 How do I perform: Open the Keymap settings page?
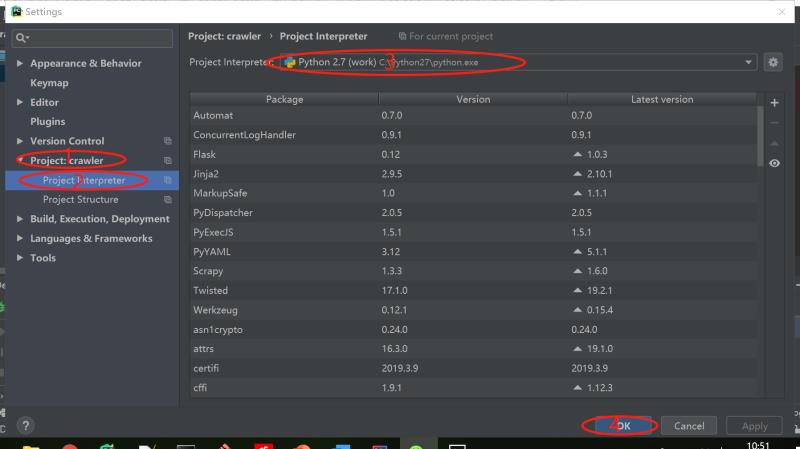pos(49,83)
